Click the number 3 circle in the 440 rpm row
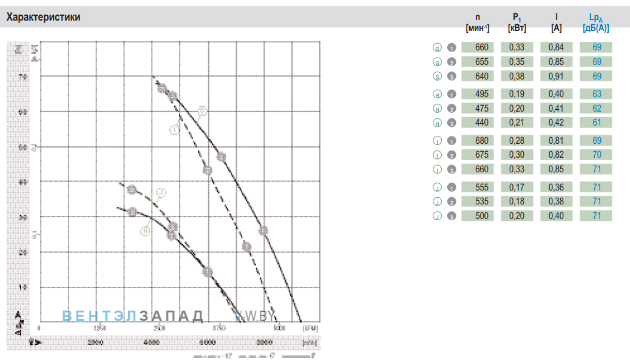The width and height of the screenshot is (630, 364). tap(452, 123)
